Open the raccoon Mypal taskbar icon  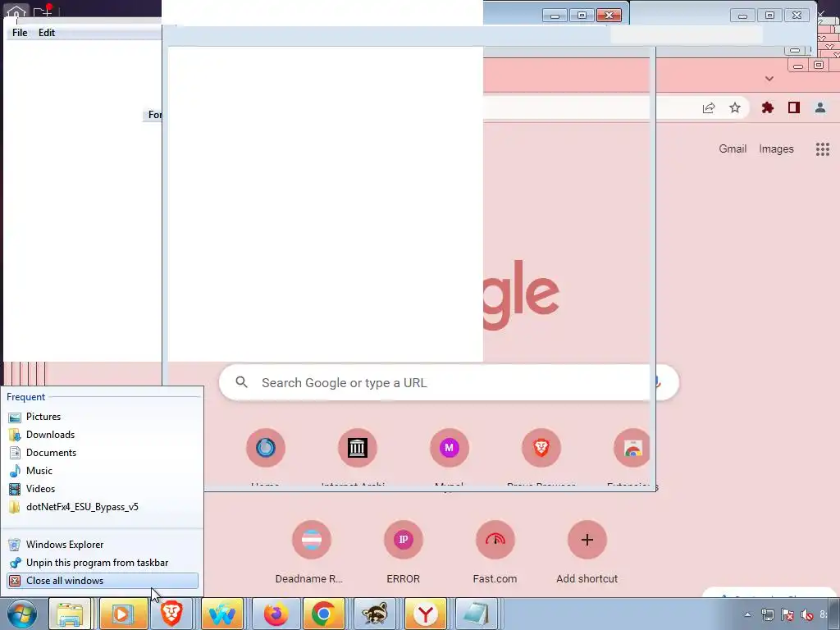(x=374, y=614)
